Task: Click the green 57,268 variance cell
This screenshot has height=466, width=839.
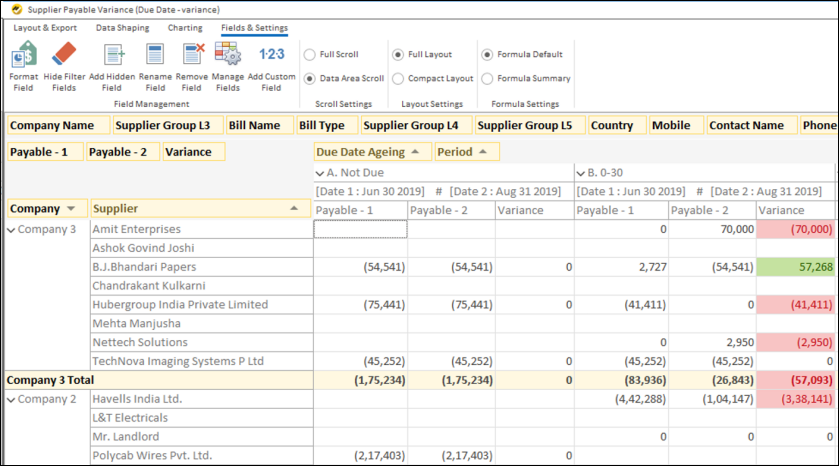Action: coord(796,267)
